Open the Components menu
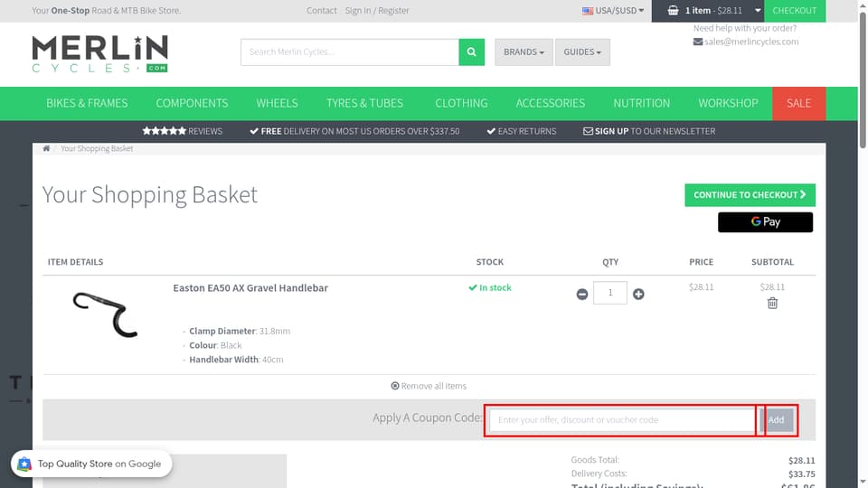This screenshot has height=488, width=868. 192,103
